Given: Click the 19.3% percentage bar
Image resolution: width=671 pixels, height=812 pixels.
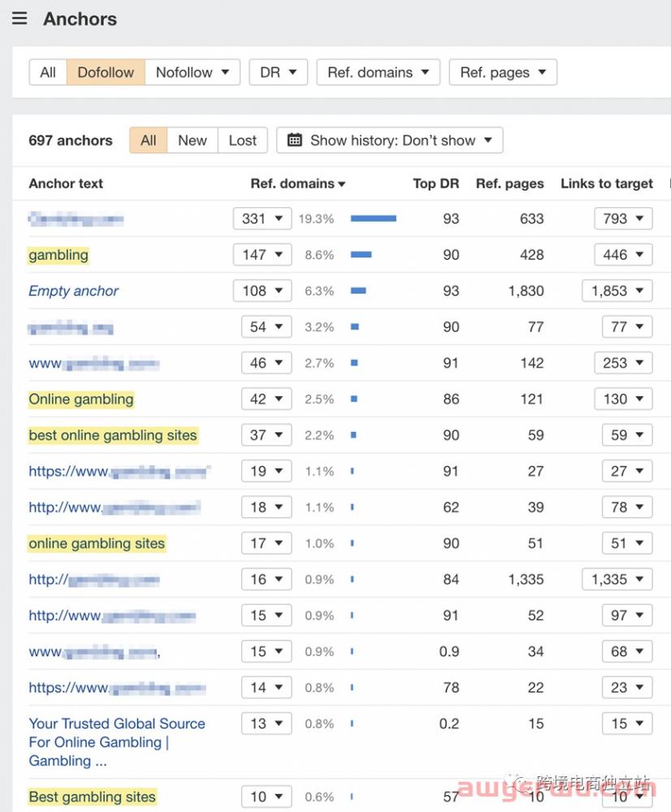Looking at the screenshot, I should coord(373,218).
